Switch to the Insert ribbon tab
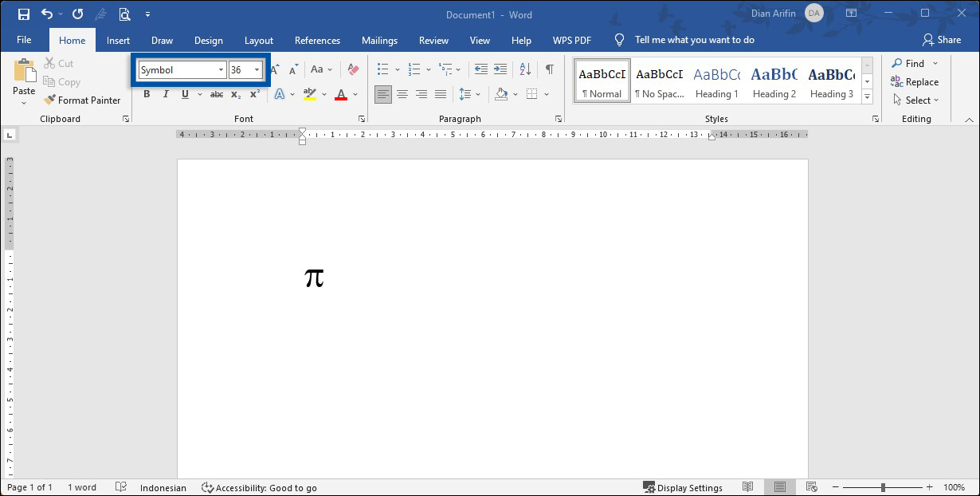Image resolution: width=980 pixels, height=496 pixels. [x=118, y=40]
